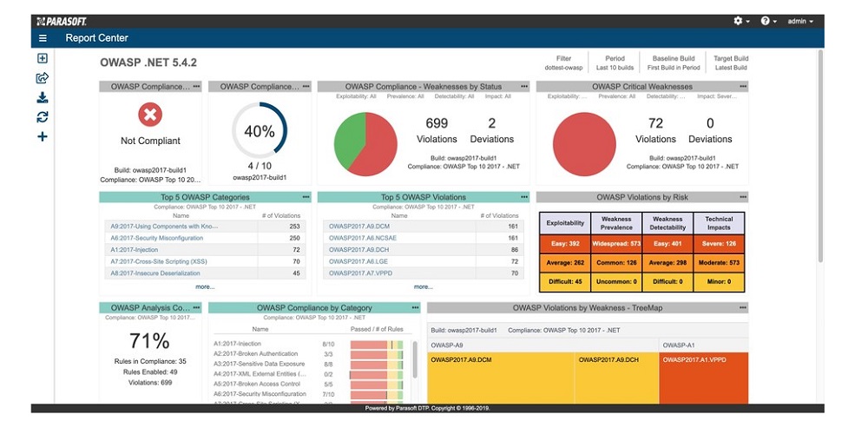Open the help question mark menu
Screen dimensions: 868x434
(x=768, y=21)
